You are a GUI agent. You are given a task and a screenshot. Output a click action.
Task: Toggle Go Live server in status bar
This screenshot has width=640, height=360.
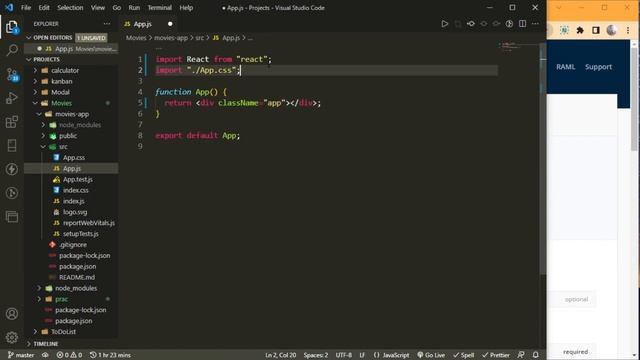pyautogui.click(x=431, y=355)
